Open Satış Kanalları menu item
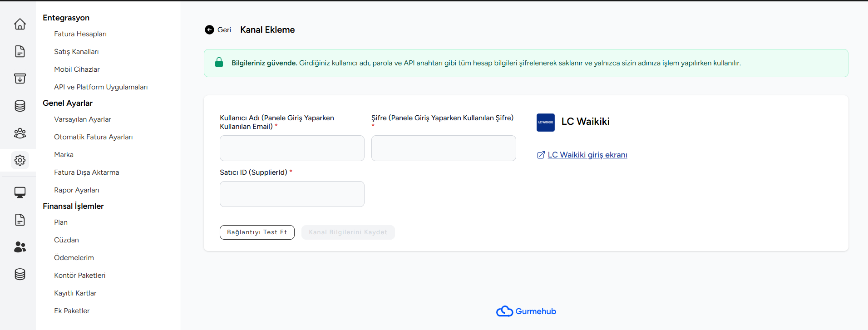Screen dimensions: 868x330 tap(76, 51)
